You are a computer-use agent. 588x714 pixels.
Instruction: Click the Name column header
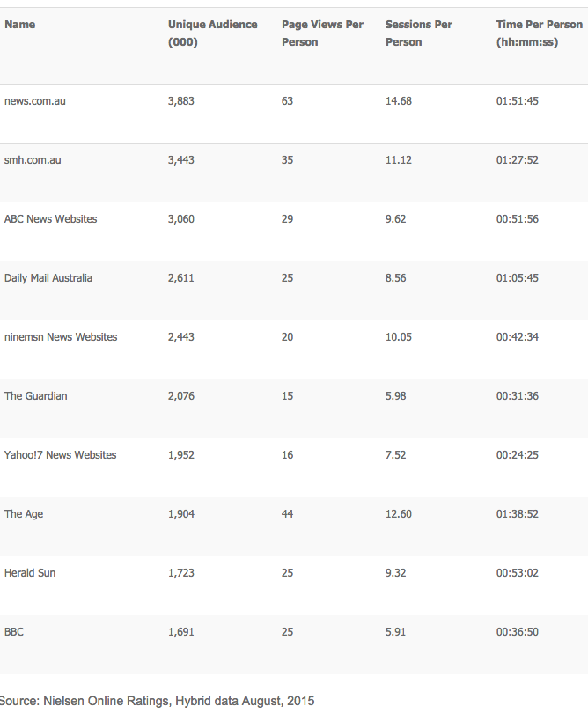coord(19,25)
